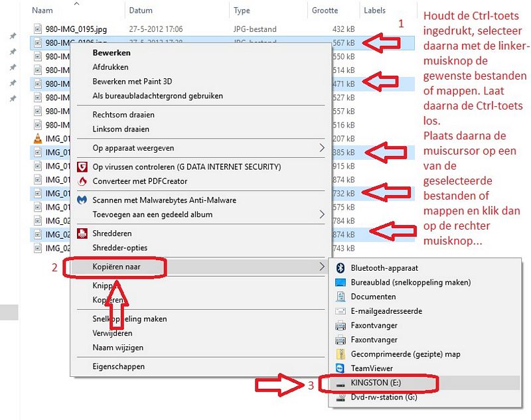Click the Documenten document icon
The height and width of the screenshot is (420, 531).
[341, 297]
